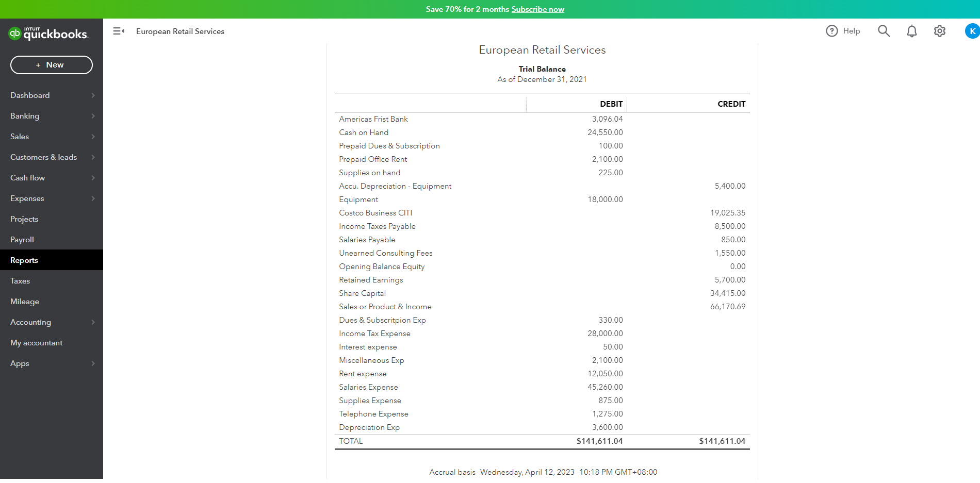Expand the Dashboard submenu chevron
Screen dimensions: 980x483
pyautogui.click(x=93, y=95)
